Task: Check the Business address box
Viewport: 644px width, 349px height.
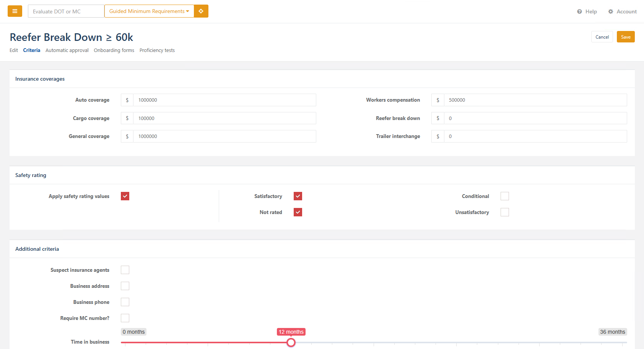Action: coord(125,286)
